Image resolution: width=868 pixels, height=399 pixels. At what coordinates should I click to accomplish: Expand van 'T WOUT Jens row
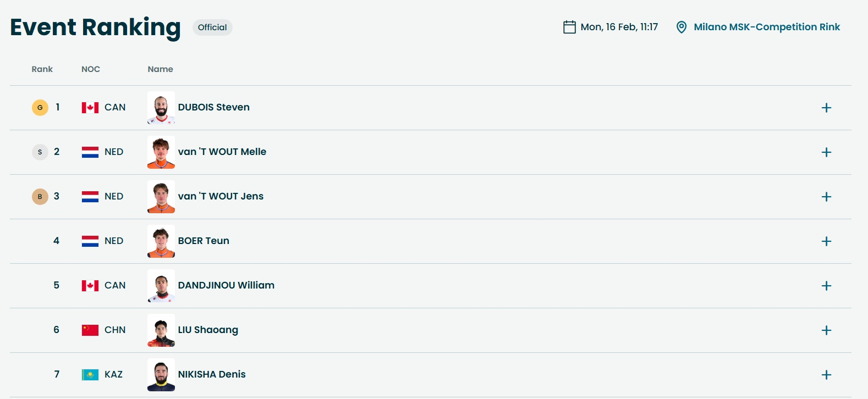826,197
